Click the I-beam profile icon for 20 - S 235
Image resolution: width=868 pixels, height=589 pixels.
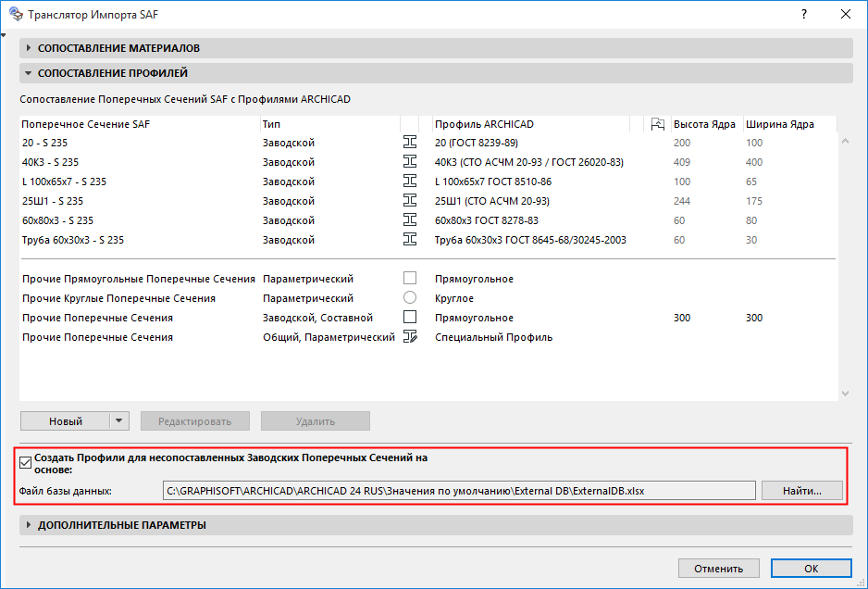click(410, 143)
